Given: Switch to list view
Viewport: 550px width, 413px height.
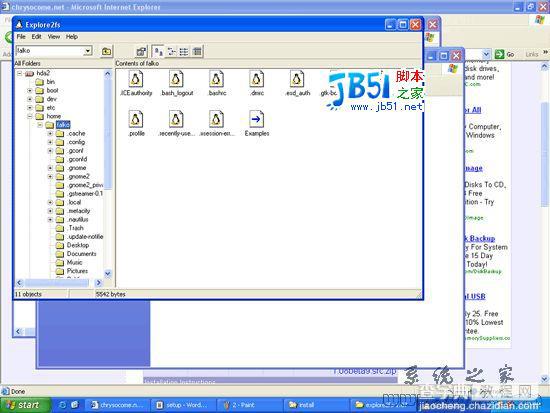Looking at the screenshot, I should coord(184,52).
